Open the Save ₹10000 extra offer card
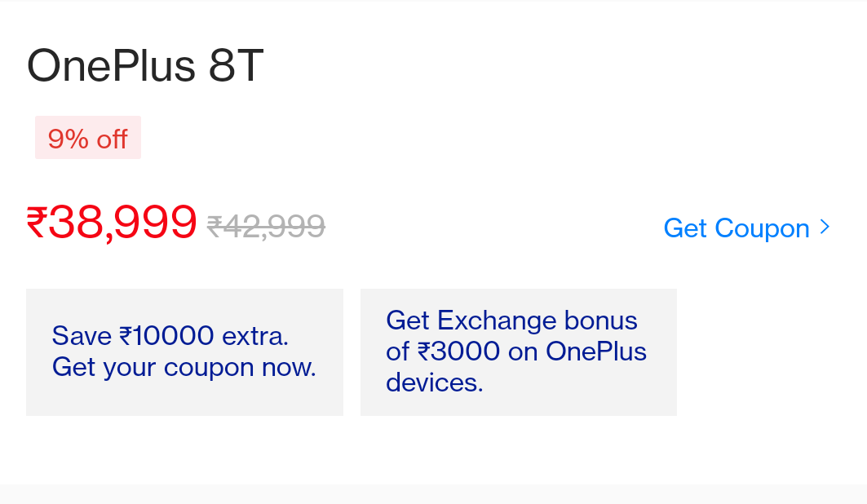Screen dimensions: 867x504 tap(184, 352)
